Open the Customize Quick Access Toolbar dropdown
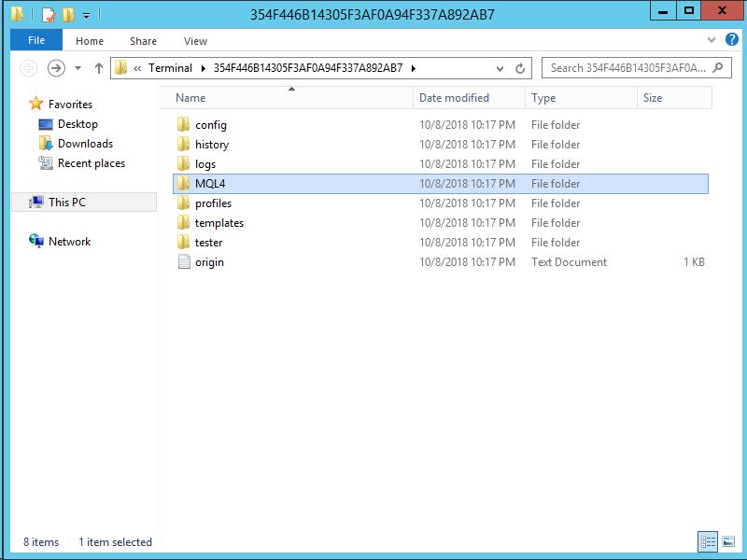Viewport: 747px width, 560px height. [x=86, y=15]
